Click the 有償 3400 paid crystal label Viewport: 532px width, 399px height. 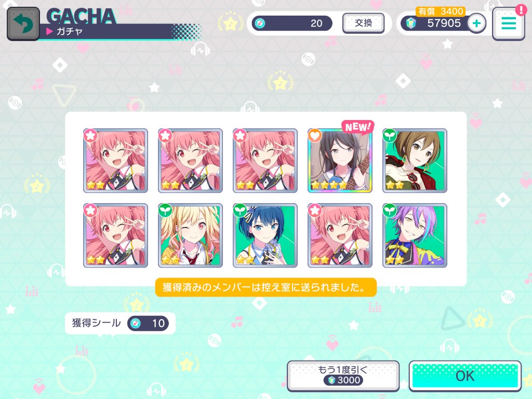[441, 11]
